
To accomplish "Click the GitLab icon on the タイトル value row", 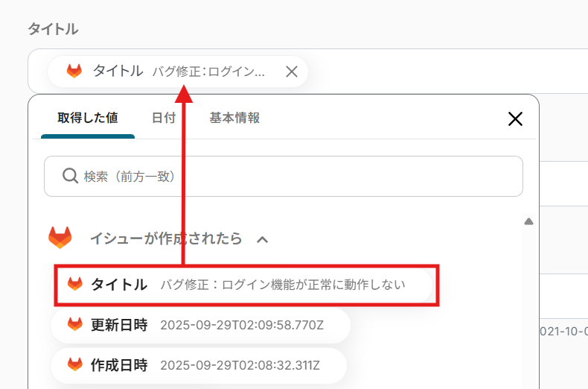I will point(75,285).
